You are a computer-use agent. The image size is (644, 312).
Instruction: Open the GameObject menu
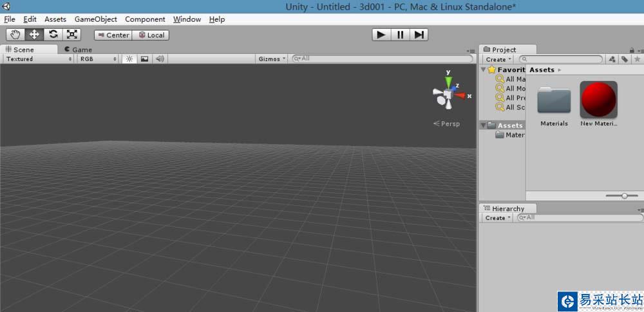coord(96,19)
